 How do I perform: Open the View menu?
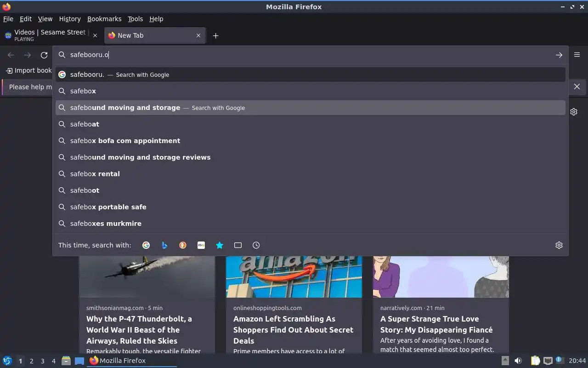click(x=45, y=19)
